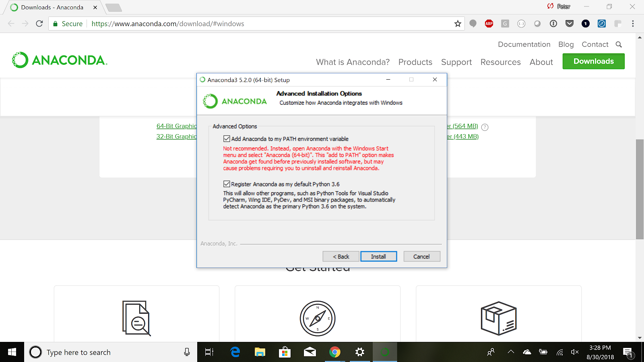This screenshot has height=362, width=644.
Task: Click the Secure site info label
Action: (68, 24)
